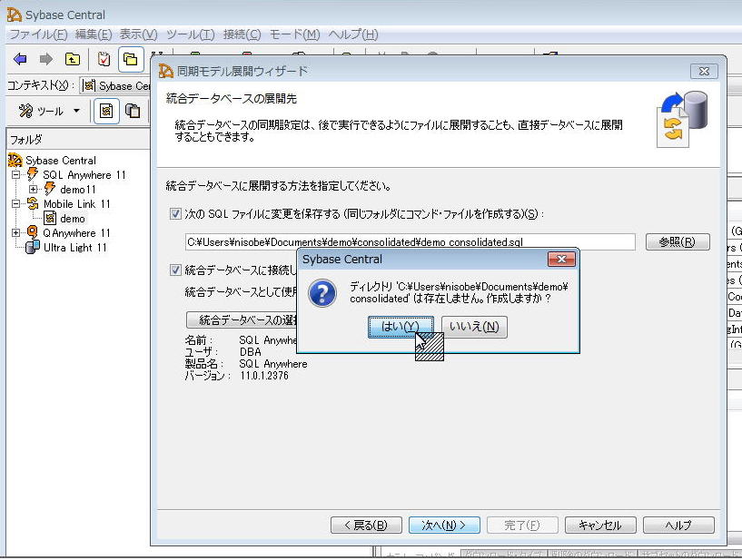Viewport: 742px width, 560px height.
Task: Select the Ultra Light 11 tree node
Action: pyautogui.click(x=75, y=247)
